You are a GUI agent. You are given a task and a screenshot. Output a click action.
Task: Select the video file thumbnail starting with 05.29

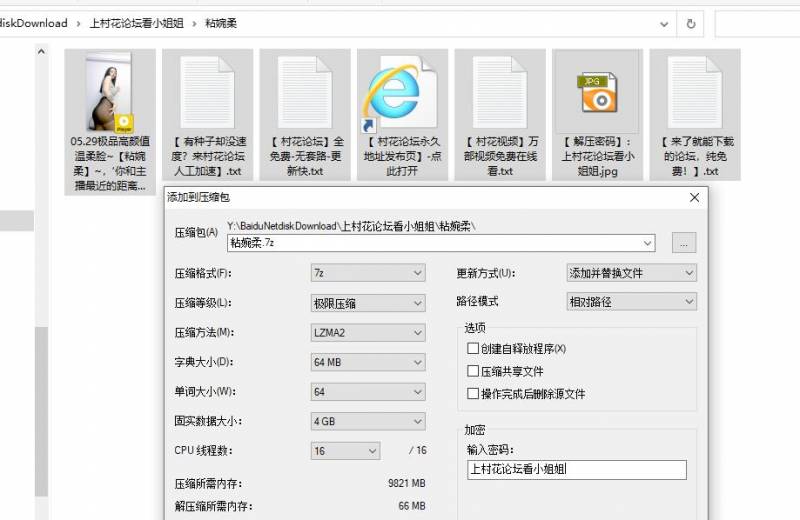pos(109,94)
